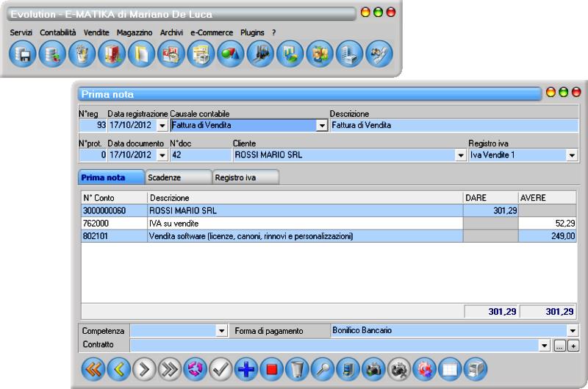Delete the record using the trash bin icon
Image resolution: width=588 pixels, height=389 pixels.
point(297,369)
